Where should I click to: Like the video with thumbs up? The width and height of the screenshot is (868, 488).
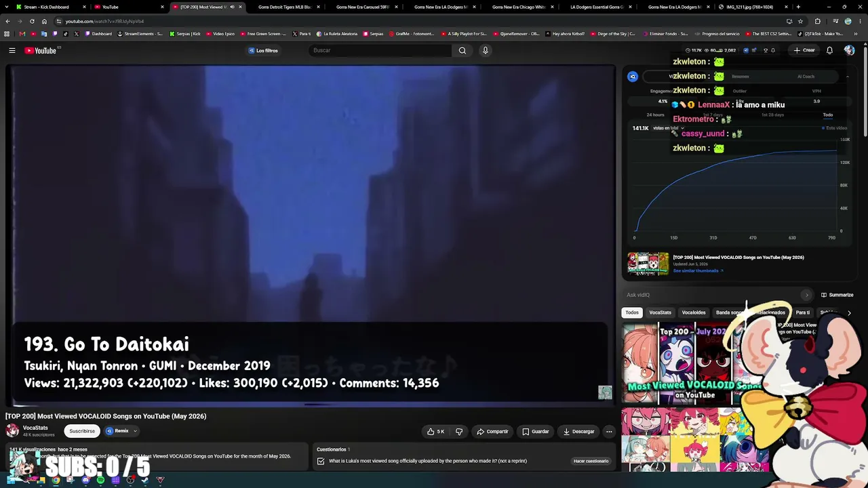coord(436,431)
